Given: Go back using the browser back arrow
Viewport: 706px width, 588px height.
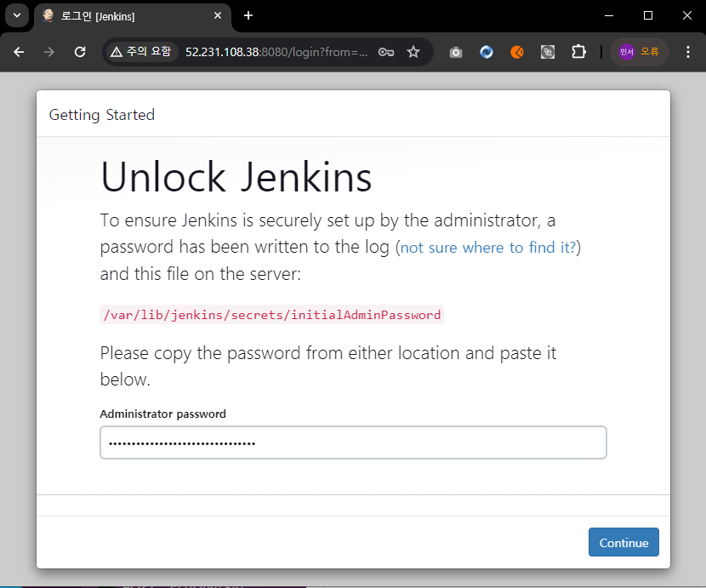Looking at the screenshot, I should click(x=19, y=52).
